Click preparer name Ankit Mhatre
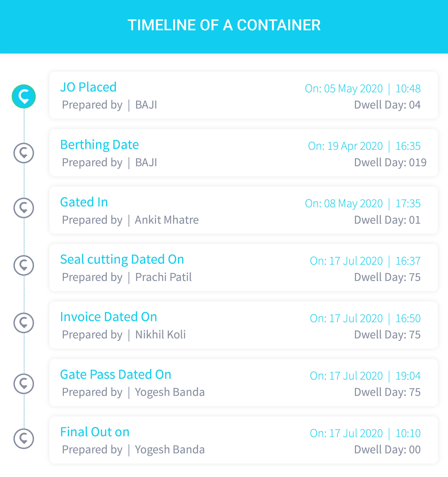The image size is (448, 477). pyautogui.click(x=167, y=220)
